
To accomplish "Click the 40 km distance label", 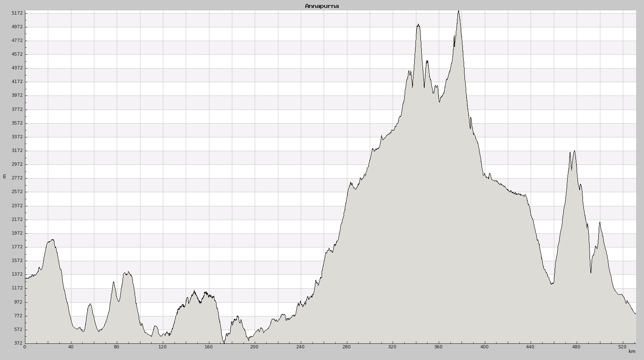I will [x=71, y=347].
